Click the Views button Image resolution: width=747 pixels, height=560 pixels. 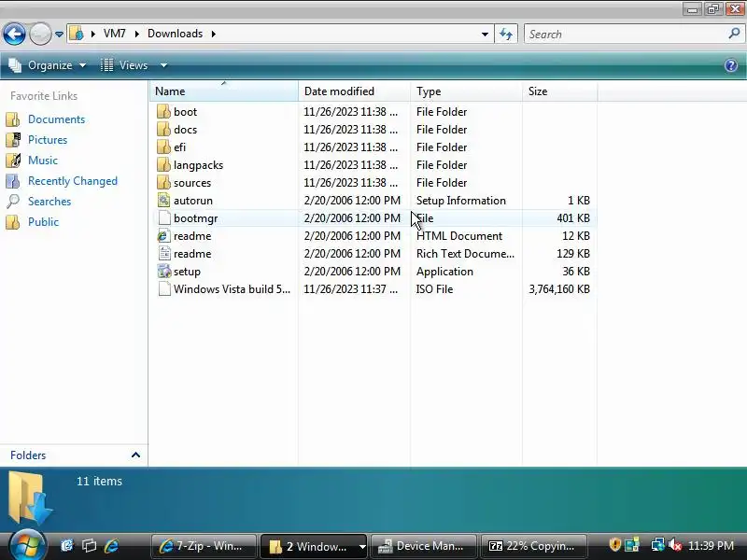[124, 65]
